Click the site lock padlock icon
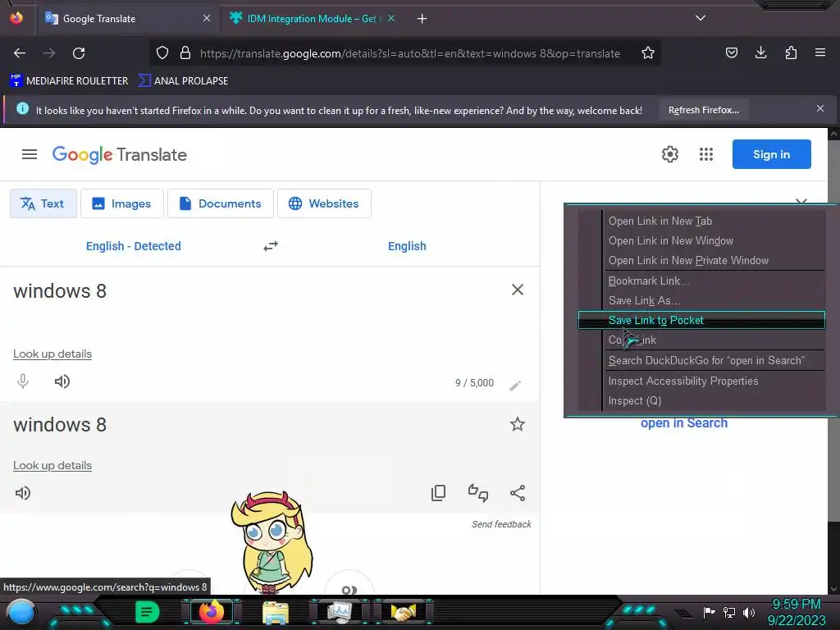Image resolution: width=840 pixels, height=630 pixels. 185,53
